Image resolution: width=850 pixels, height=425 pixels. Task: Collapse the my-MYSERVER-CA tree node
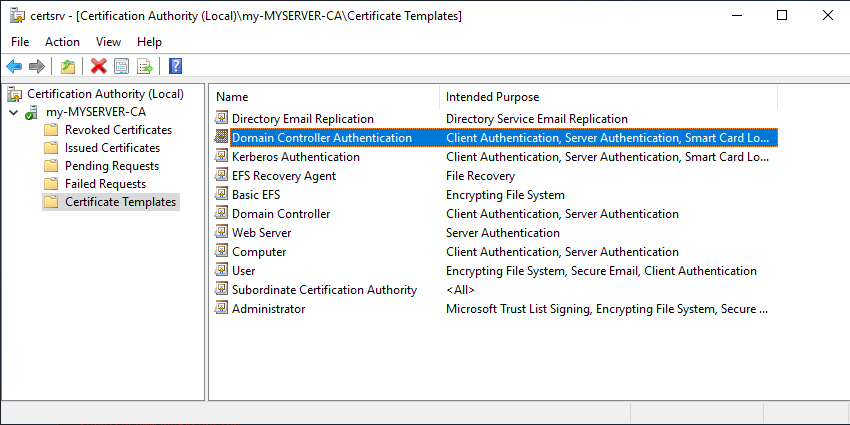13,112
